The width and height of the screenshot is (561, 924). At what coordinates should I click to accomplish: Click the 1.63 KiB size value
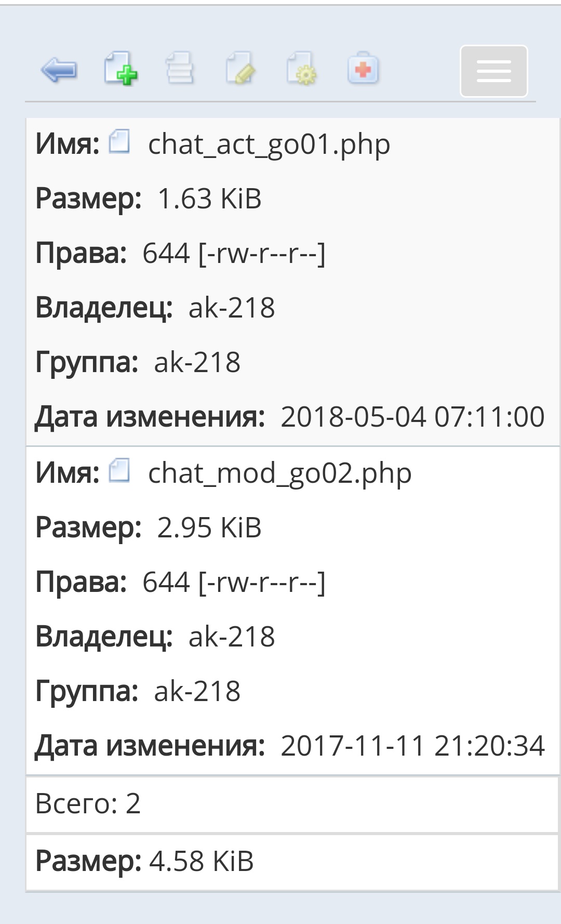click(x=209, y=199)
